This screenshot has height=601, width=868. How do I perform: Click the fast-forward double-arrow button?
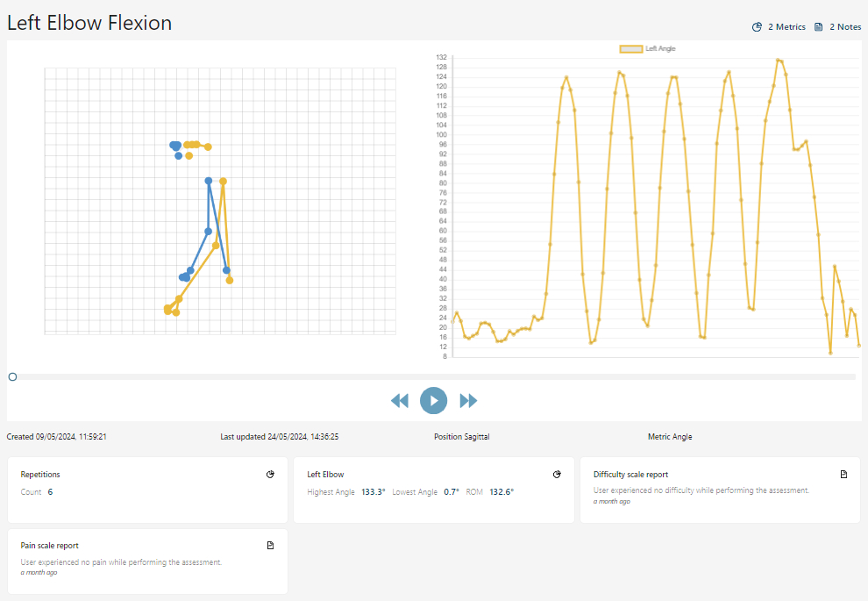(468, 400)
